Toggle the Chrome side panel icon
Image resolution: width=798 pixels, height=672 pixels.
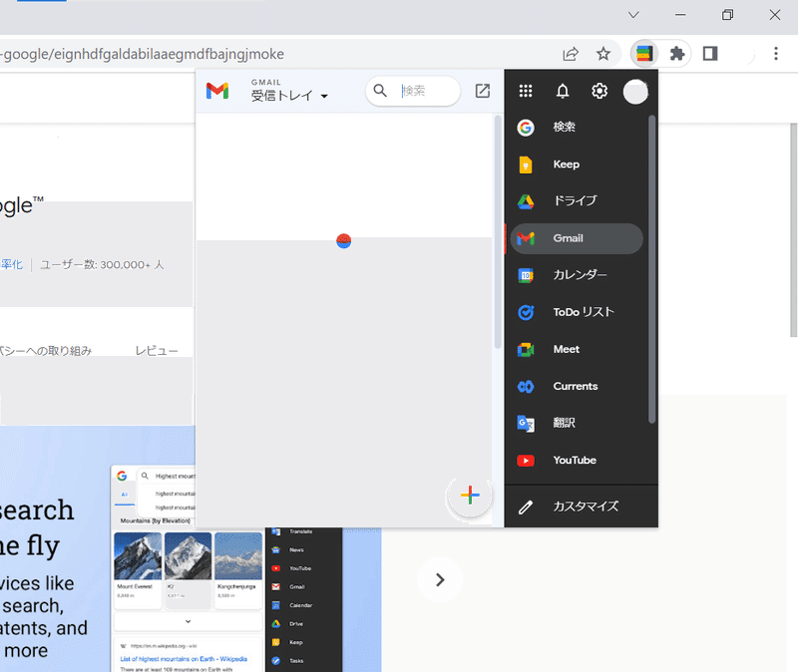[x=710, y=54]
